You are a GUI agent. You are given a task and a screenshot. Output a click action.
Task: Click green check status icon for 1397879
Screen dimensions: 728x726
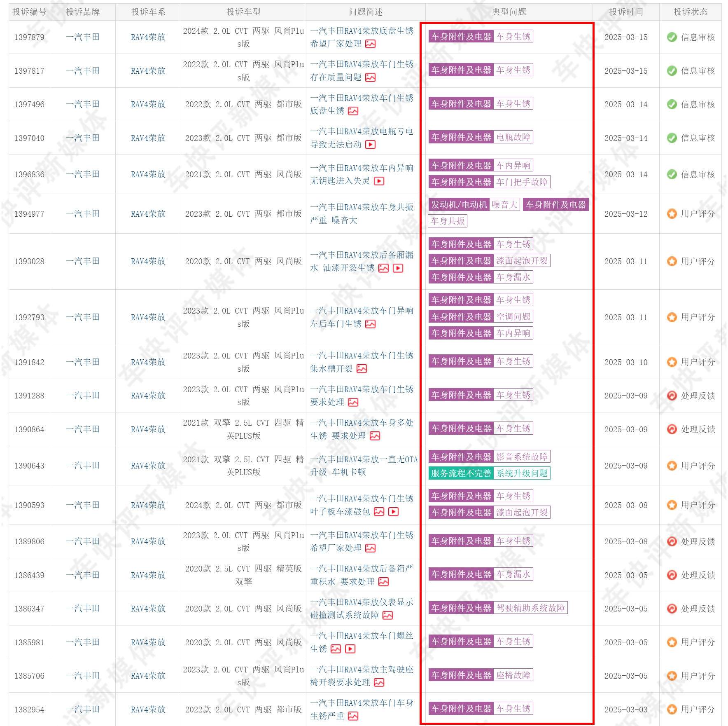tap(672, 37)
